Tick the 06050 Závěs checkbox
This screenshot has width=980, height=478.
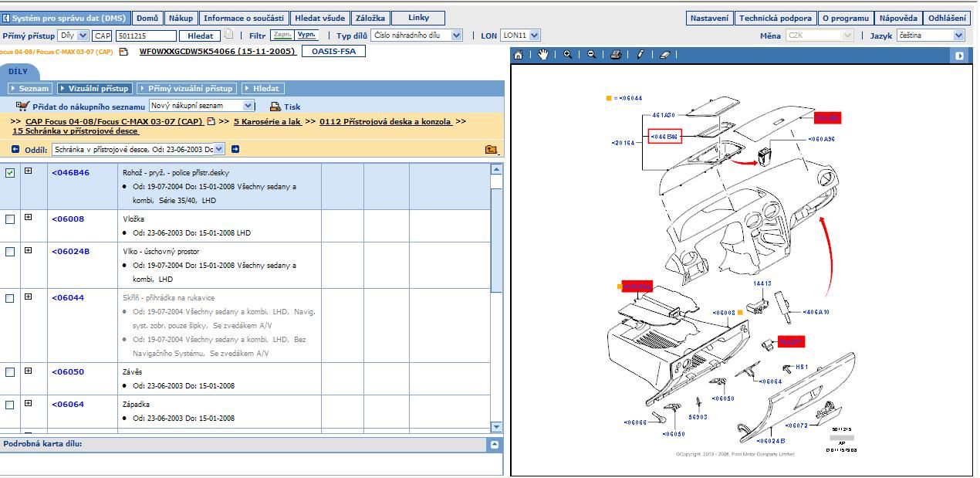click(10, 372)
